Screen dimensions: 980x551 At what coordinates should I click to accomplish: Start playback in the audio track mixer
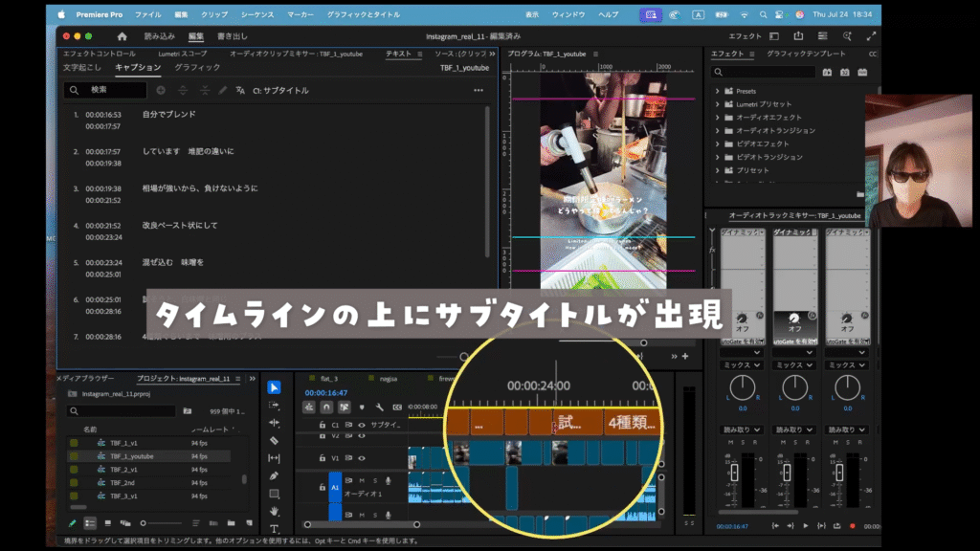pyautogui.click(x=806, y=526)
